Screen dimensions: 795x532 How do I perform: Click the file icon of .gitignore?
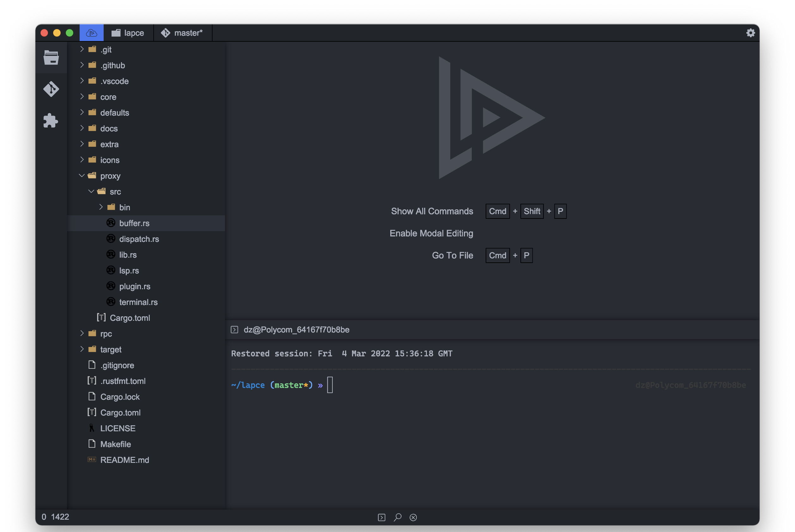92,365
